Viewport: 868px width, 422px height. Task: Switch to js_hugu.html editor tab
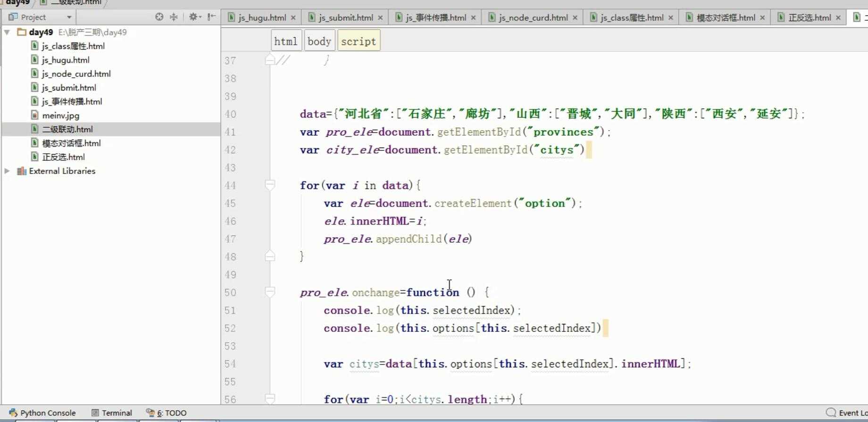point(262,17)
